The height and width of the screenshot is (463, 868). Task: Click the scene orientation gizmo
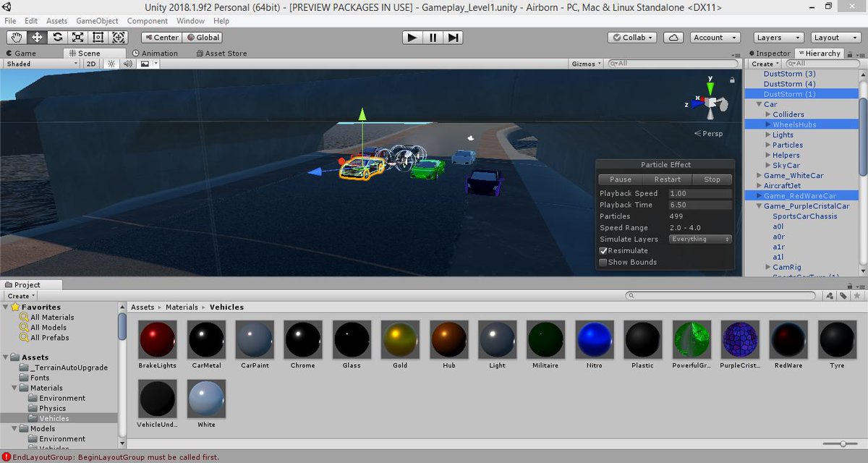pyautogui.click(x=711, y=102)
